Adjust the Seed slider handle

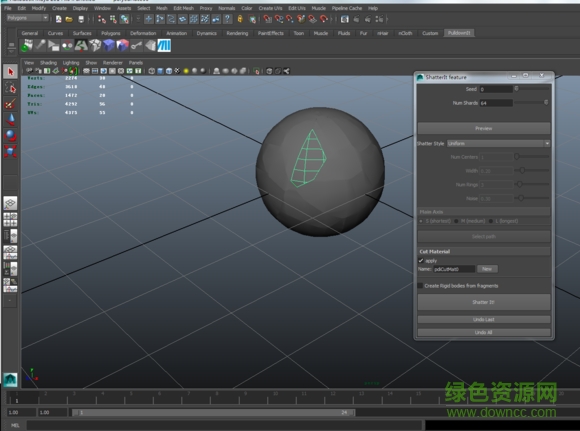516,88
